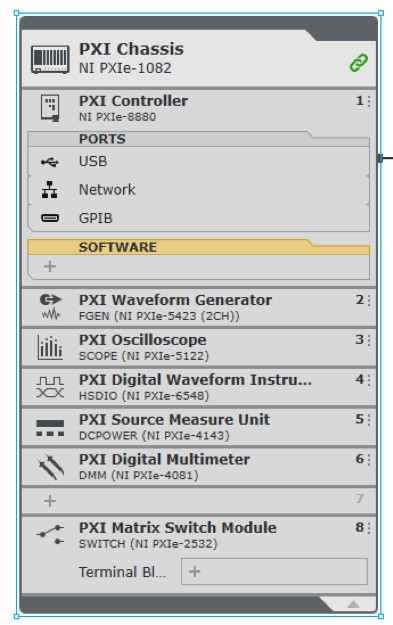This screenshot has width=393, height=625.
Task: Click the Digital Multimeter probes icon
Action: (x=51, y=467)
